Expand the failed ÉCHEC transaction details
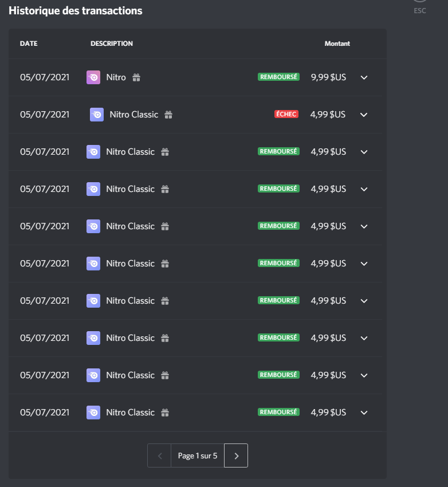Viewport: 448px width, 487px height. 364,115
